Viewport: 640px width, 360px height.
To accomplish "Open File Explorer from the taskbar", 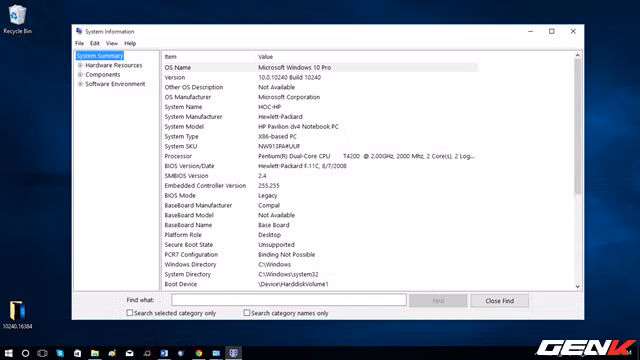I will (95, 353).
